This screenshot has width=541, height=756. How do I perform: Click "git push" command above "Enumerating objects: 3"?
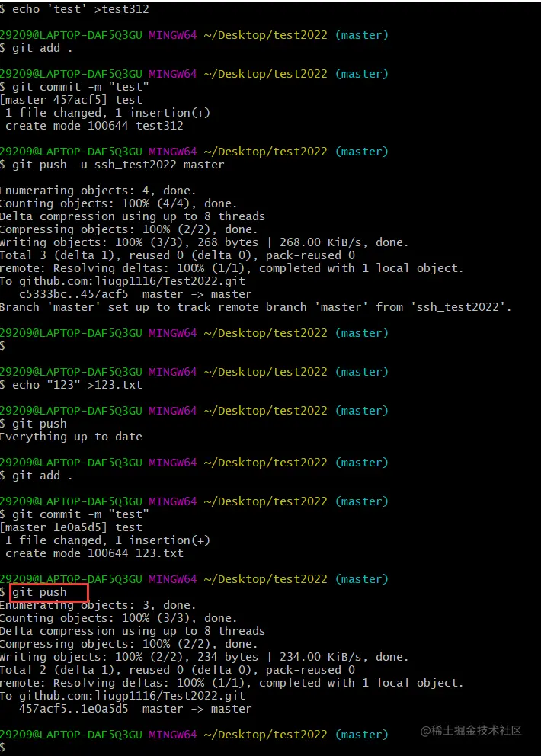tap(40, 592)
